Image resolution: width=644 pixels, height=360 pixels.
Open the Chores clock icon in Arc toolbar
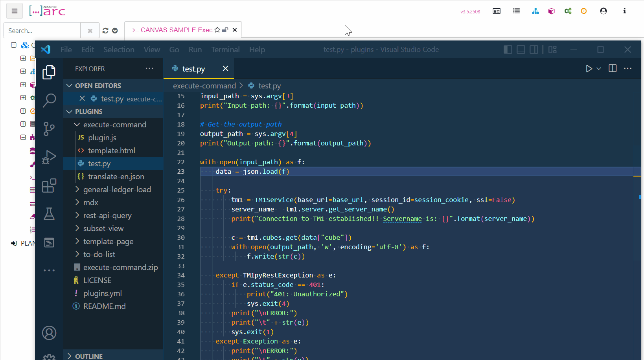583,11
